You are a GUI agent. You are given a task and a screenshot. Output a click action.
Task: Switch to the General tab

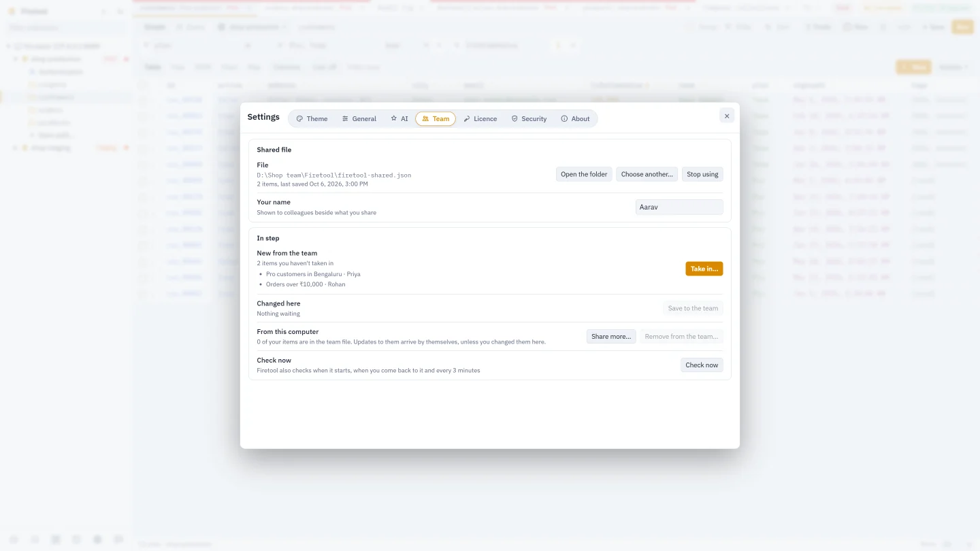359,118
